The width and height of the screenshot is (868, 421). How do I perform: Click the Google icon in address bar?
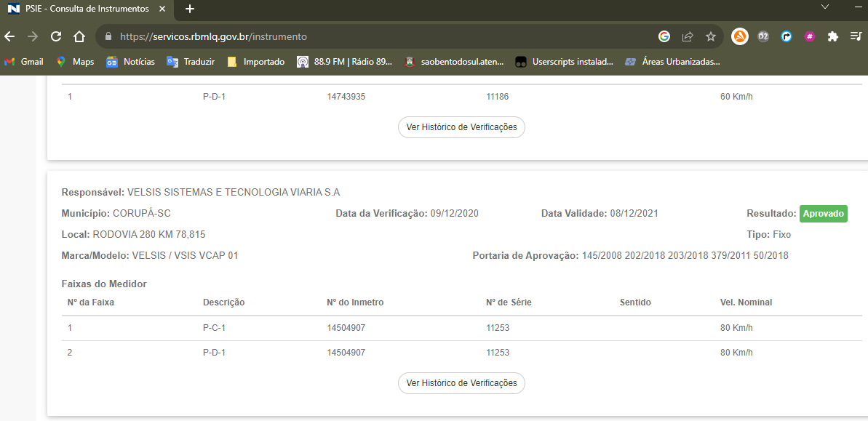tap(664, 36)
